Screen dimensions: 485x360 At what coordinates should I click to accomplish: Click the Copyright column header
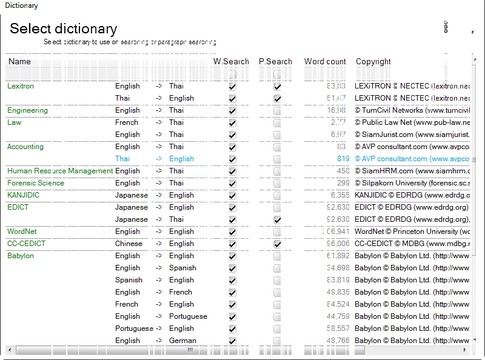(x=373, y=62)
